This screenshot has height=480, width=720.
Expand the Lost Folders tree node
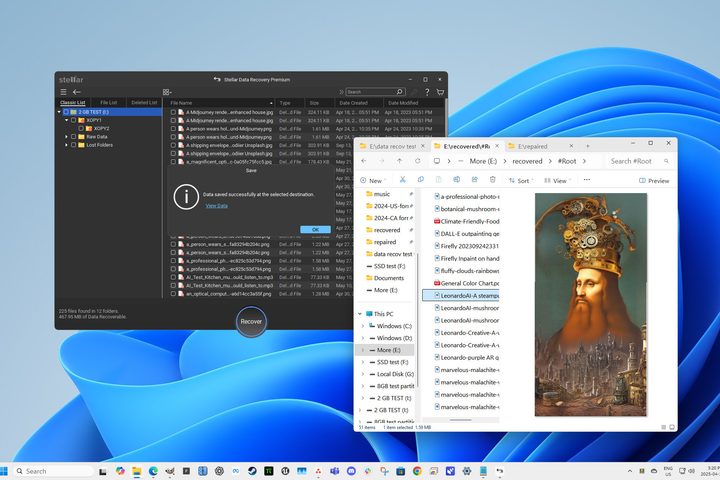(67, 145)
